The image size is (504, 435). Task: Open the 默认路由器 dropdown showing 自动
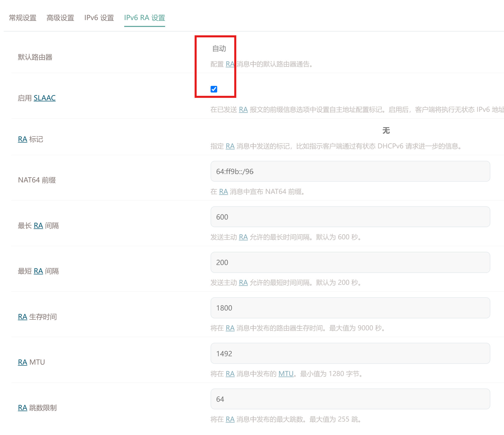(219, 49)
